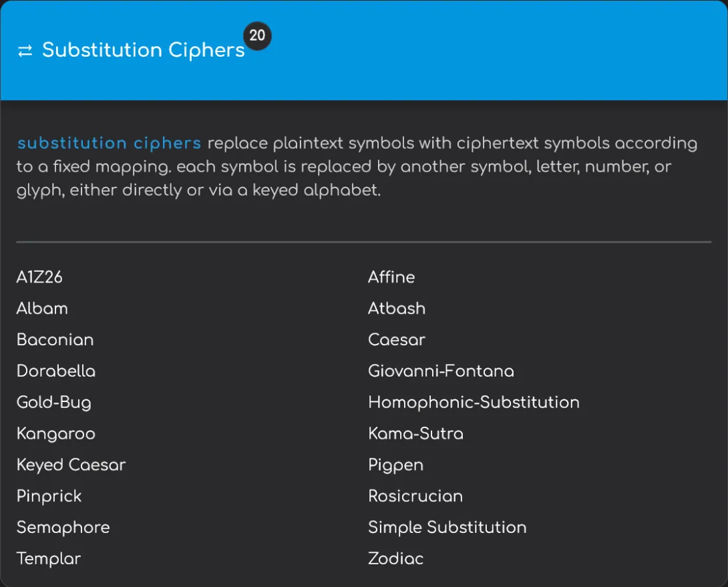Screen dimensions: 728x587
Task: Open the Albam cipher entry
Action: 42,309
